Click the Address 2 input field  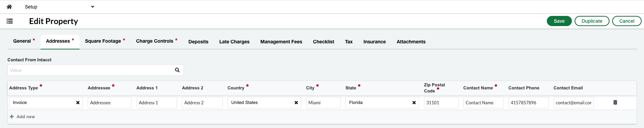[202, 103]
